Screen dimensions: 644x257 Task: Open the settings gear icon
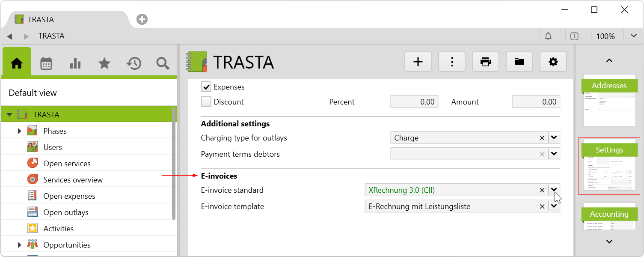pos(553,62)
